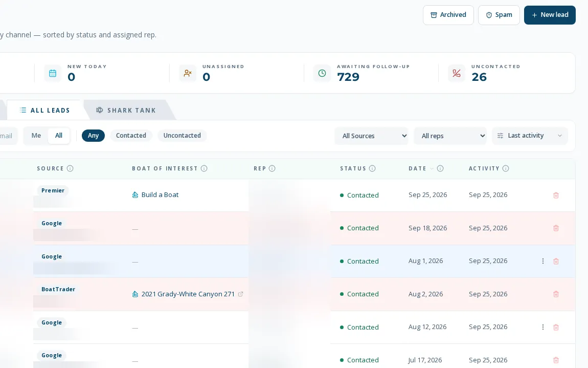
Task: Open the 2021 Grady-White Canyon 271 listing
Action: [x=188, y=294]
